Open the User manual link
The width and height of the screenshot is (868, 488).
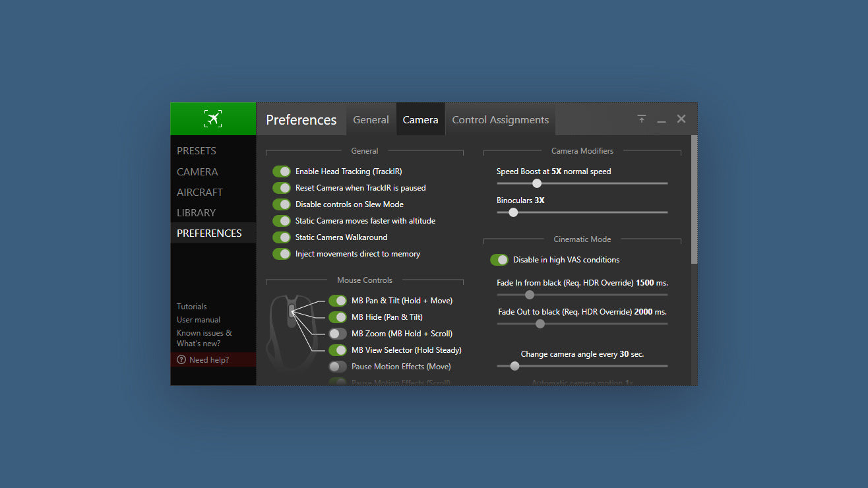(199, 320)
